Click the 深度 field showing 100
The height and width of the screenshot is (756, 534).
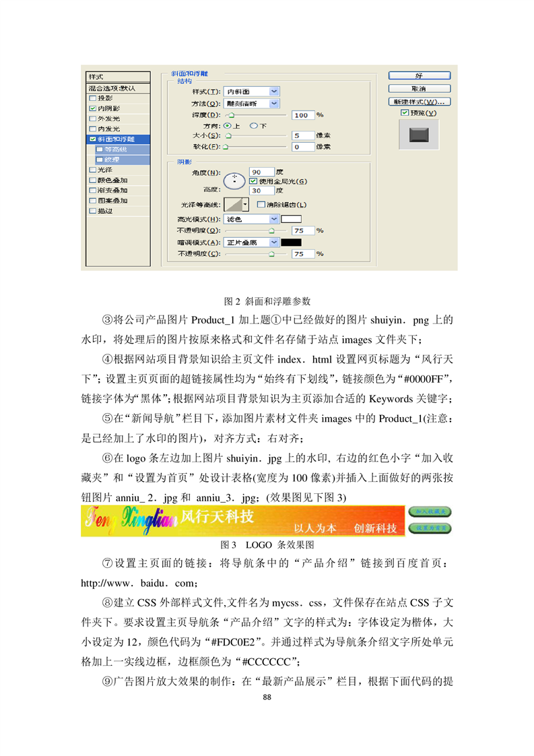point(304,115)
